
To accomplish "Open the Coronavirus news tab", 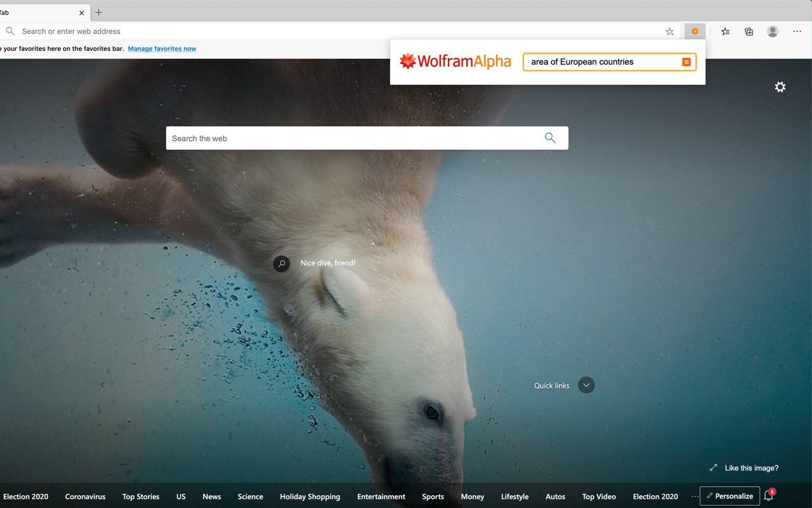I will (85, 497).
